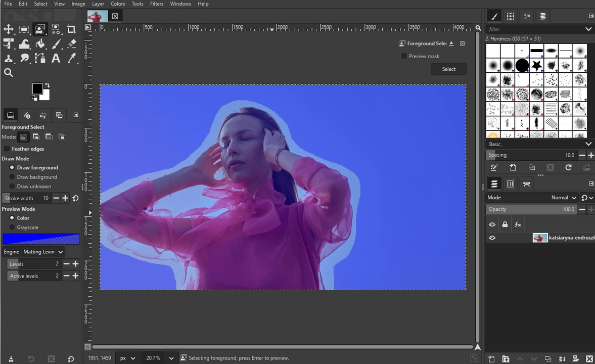Select the Bucket Fill tool
Screen dimensions: 595x364
(x=39, y=44)
